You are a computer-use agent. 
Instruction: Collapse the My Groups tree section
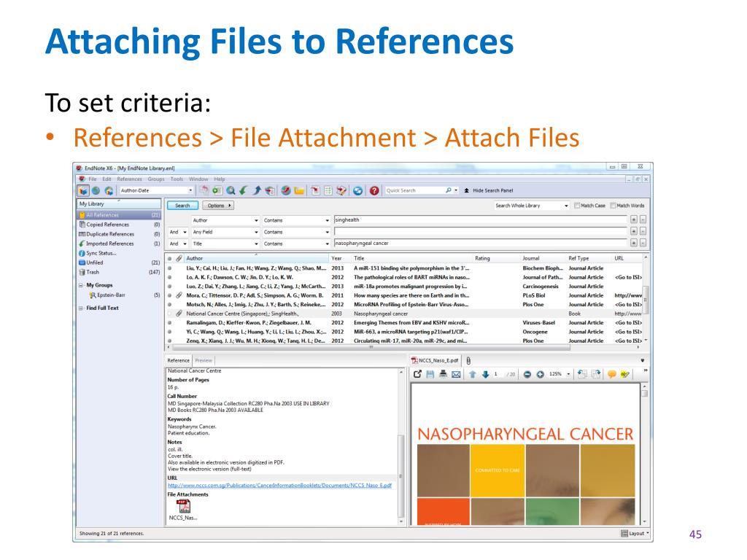click(80, 285)
